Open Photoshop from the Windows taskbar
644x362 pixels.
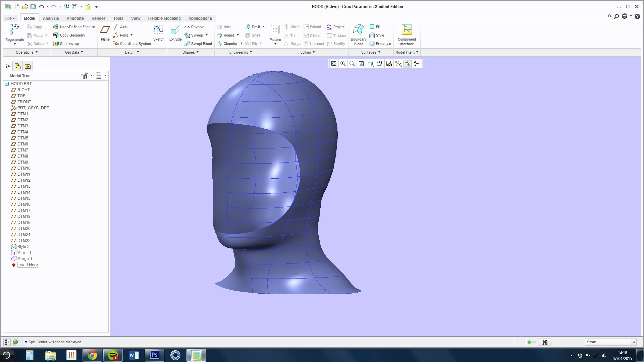[154, 355]
